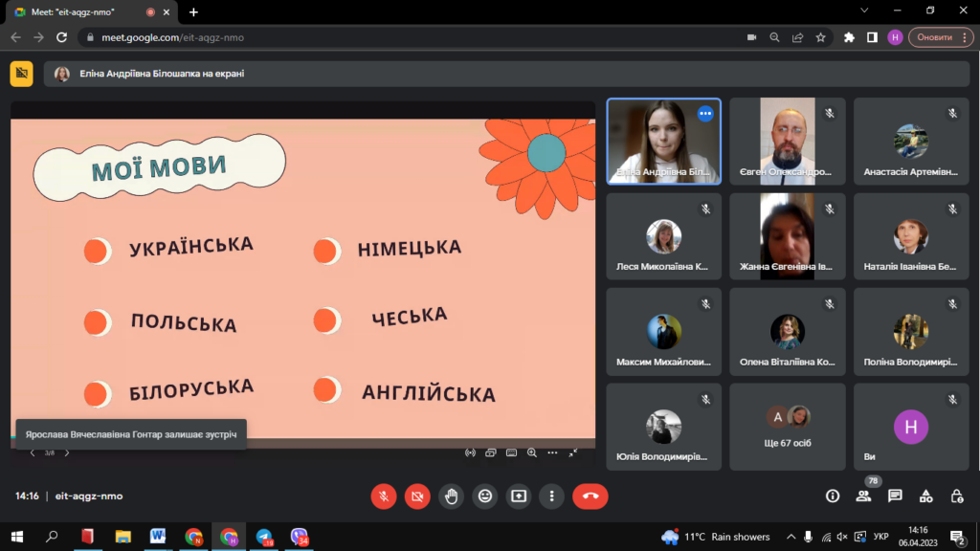This screenshot has height=551, width=980.
Task: Open meeting details info icon
Action: coord(833,496)
